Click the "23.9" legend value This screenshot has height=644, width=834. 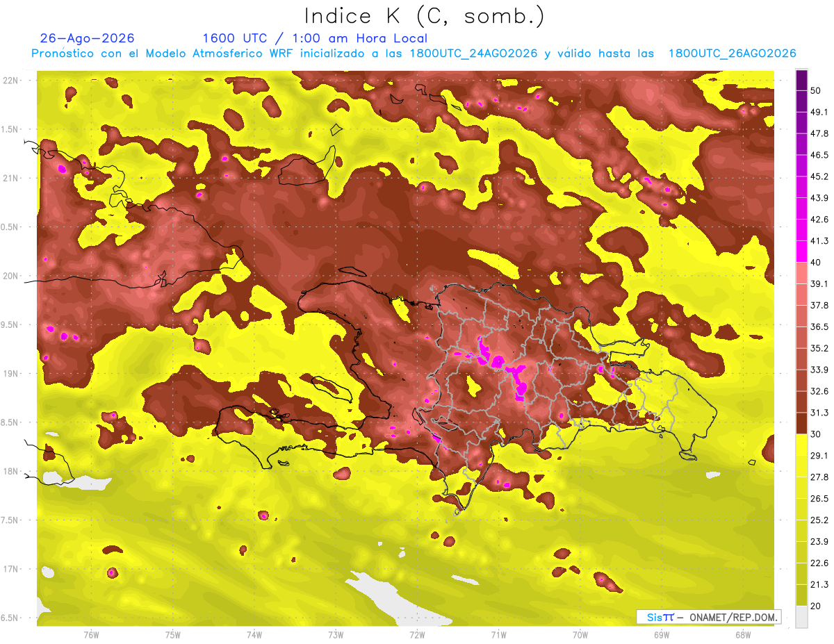click(x=819, y=541)
